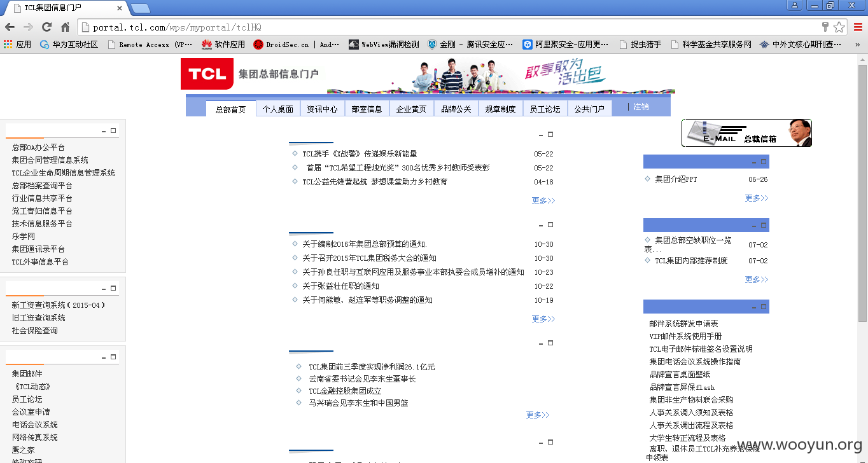Click the address bar URL field
Image resolution: width=868 pixels, height=463 pixels.
pyautogui.click(x=449, y=27)
